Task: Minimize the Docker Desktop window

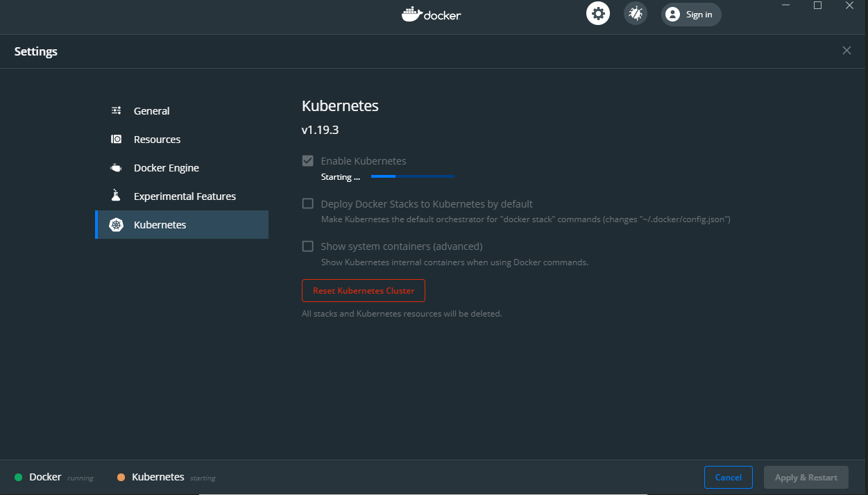Action: (x=786, y=6)
